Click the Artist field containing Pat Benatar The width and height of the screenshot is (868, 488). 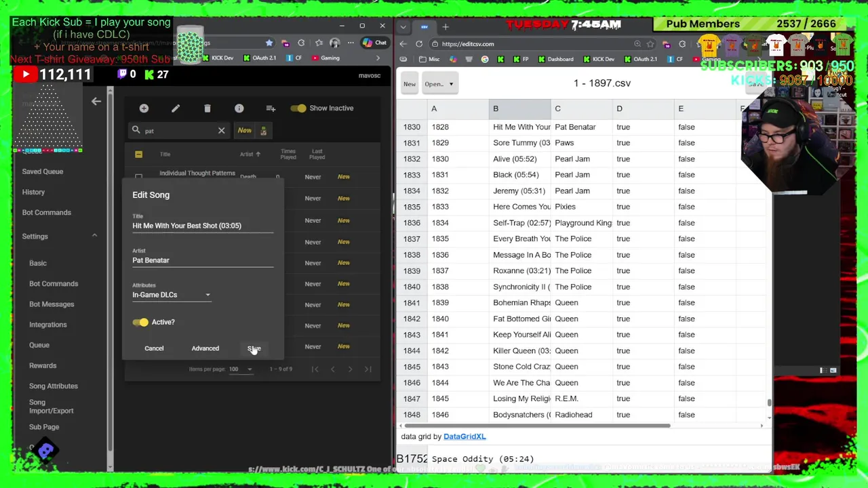point(203,260)
